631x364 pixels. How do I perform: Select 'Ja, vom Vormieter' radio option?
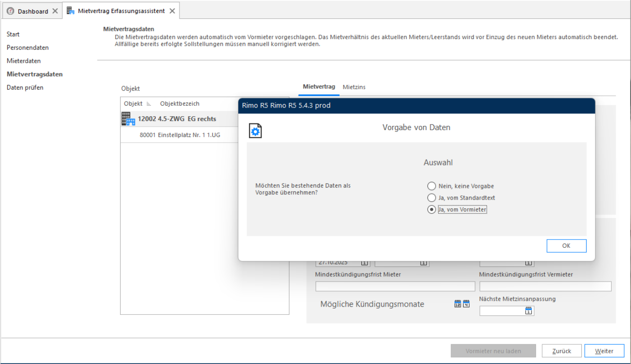coord(431,209)
